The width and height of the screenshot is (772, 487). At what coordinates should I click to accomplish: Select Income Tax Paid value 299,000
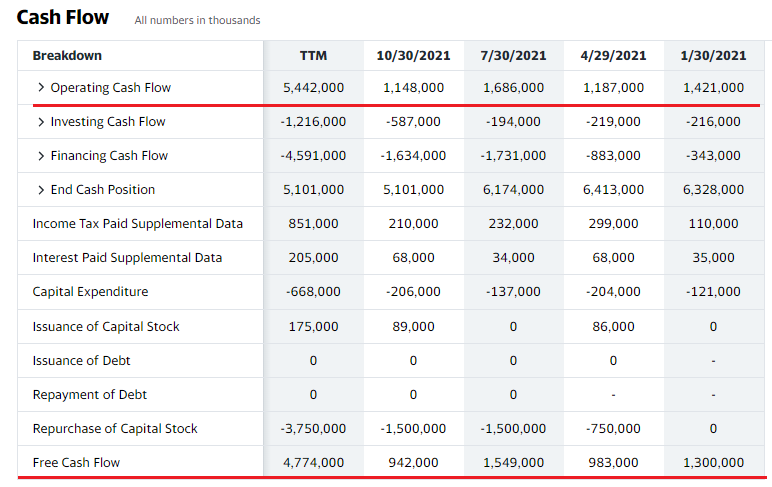pos(613,224)
